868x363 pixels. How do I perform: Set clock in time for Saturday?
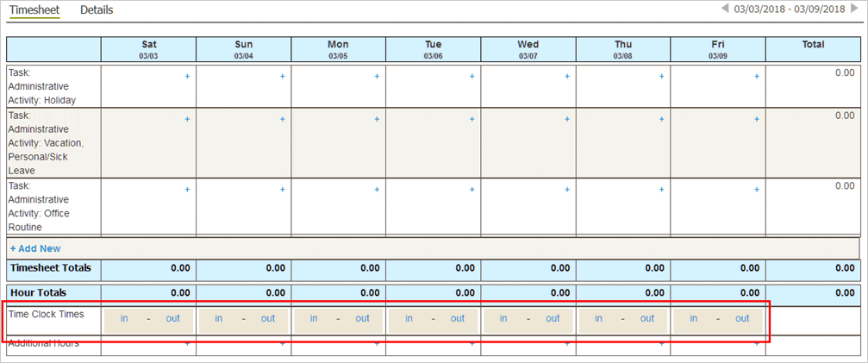pos(124,319)
